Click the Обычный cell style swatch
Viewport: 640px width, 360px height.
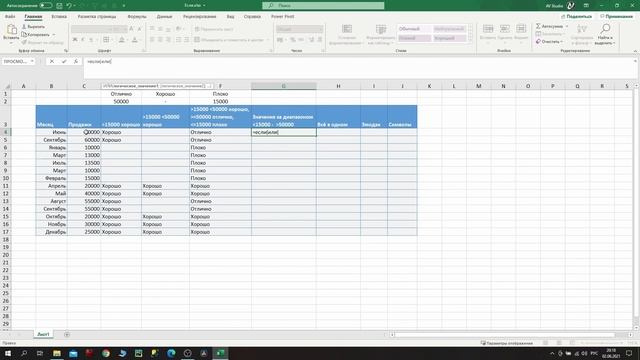(x=414, y=29)
